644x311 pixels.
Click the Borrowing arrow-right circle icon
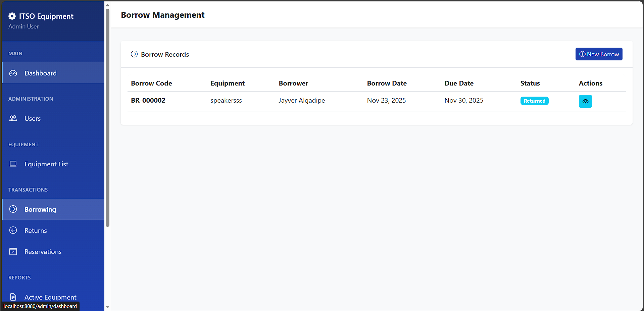click(x=13, y=209)
